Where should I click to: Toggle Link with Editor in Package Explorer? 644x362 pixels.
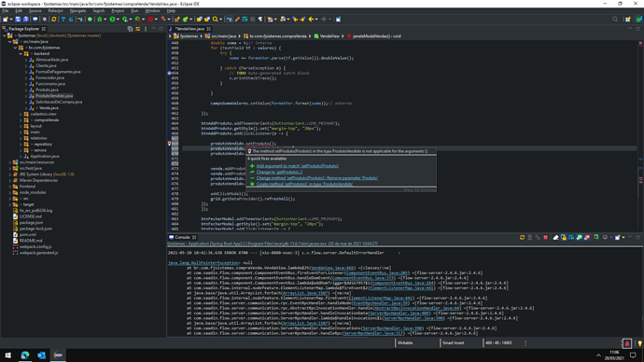[x=137, y=29]
